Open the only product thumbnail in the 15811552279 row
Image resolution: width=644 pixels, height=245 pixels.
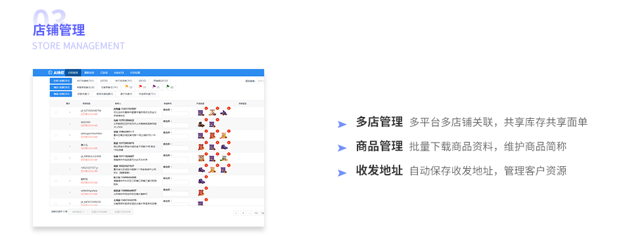(x=200, y=203)
